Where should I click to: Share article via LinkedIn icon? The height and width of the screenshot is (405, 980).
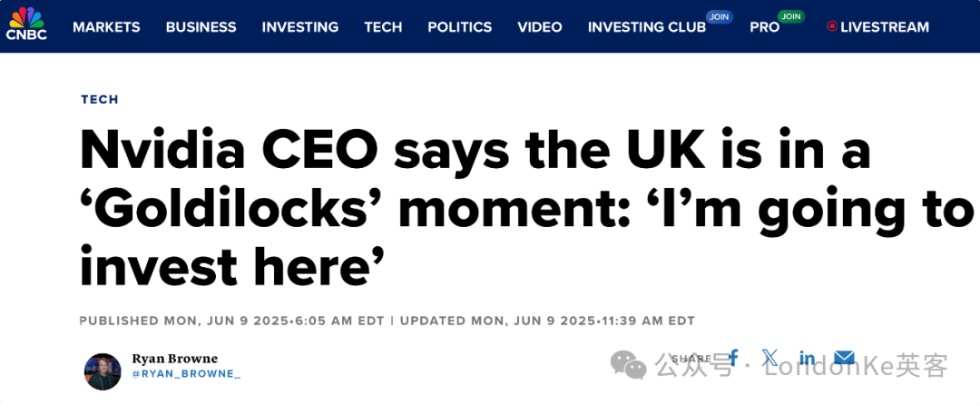[x=807, y=358]
